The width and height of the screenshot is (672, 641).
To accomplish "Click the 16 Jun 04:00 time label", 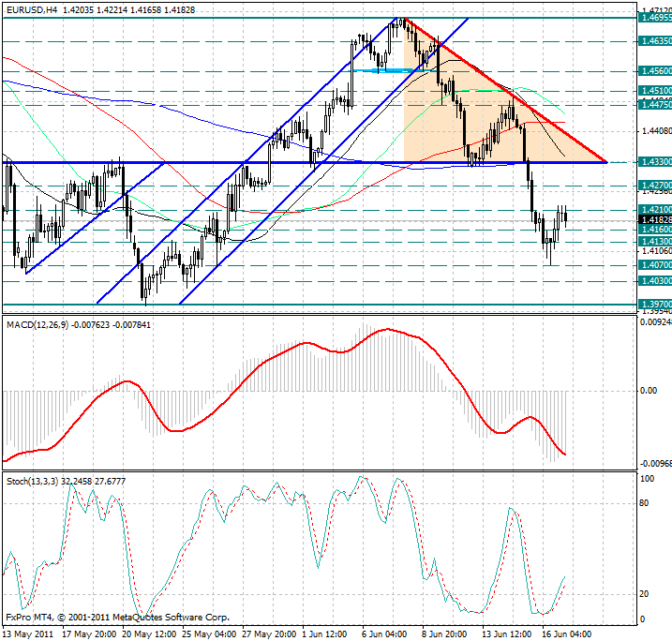I will click(567, 634).
